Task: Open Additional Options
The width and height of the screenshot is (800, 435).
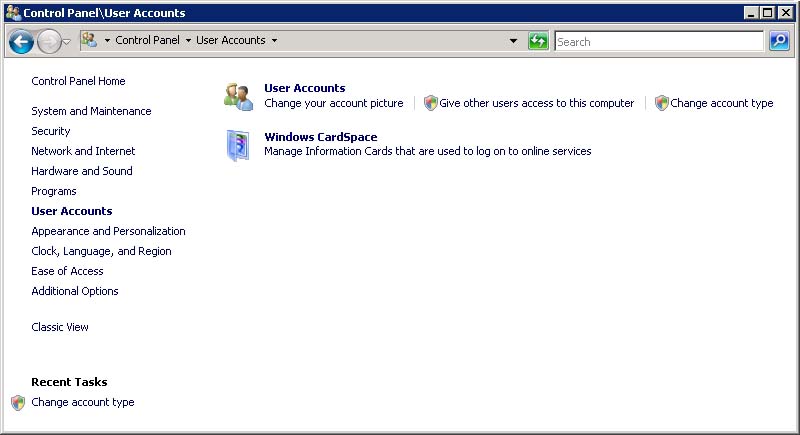Action: tap(74, 291)
